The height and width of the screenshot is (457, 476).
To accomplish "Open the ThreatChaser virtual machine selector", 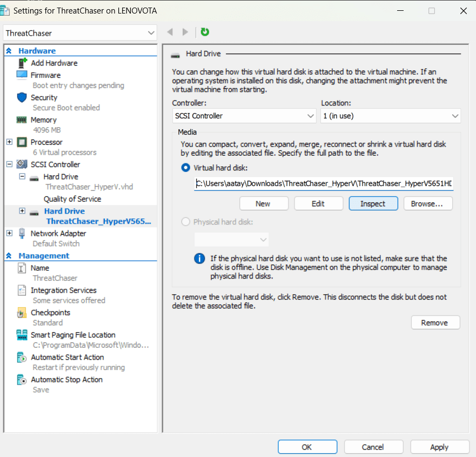I will coord(80,33).
